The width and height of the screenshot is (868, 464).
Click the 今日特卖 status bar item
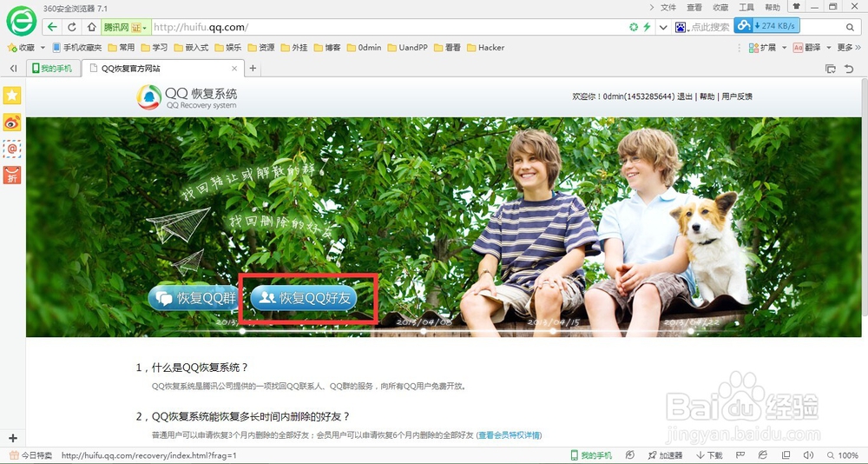[31, 455]
